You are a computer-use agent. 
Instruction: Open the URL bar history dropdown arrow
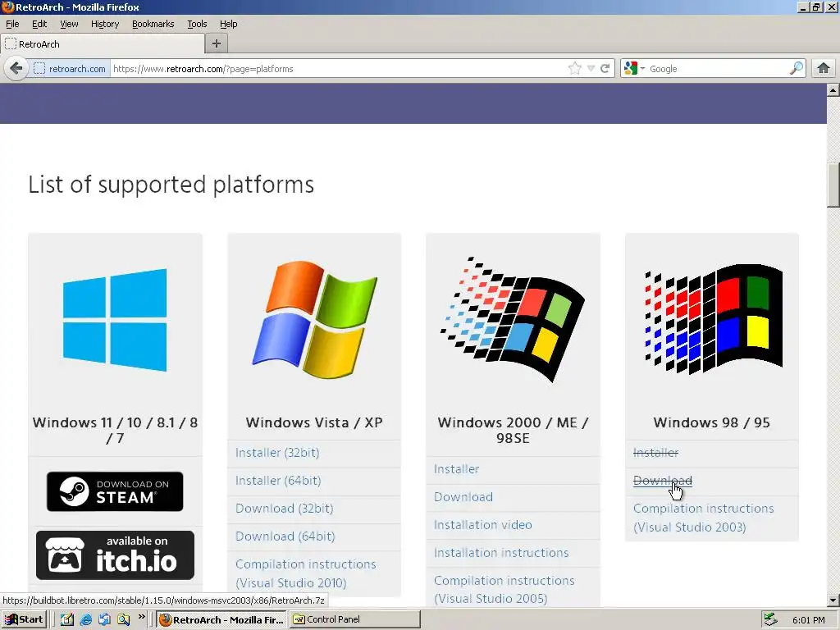click(591, 69)
